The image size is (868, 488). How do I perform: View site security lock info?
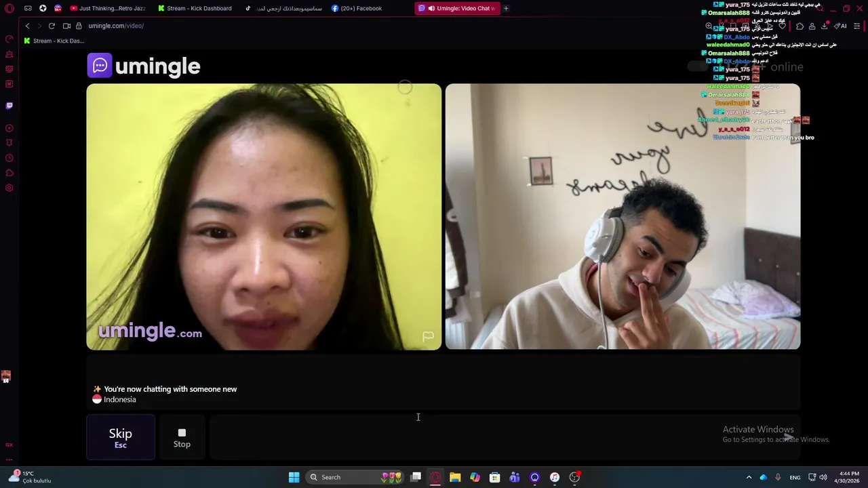pos(79,26)
